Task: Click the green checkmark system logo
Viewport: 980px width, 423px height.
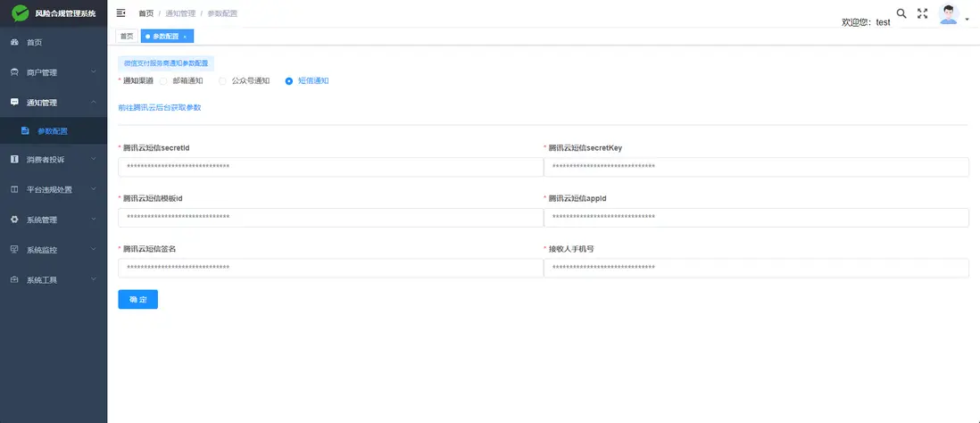Action: click(21, 13)
